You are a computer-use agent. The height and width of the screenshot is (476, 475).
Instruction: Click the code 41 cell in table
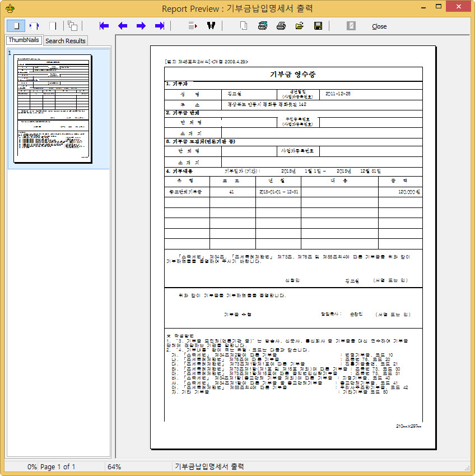click(x=231, y=192)
